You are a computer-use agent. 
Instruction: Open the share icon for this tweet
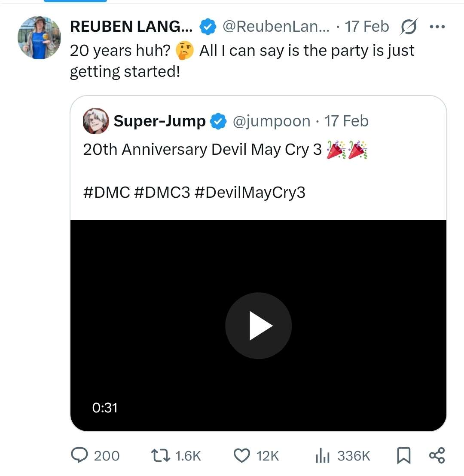437,455
